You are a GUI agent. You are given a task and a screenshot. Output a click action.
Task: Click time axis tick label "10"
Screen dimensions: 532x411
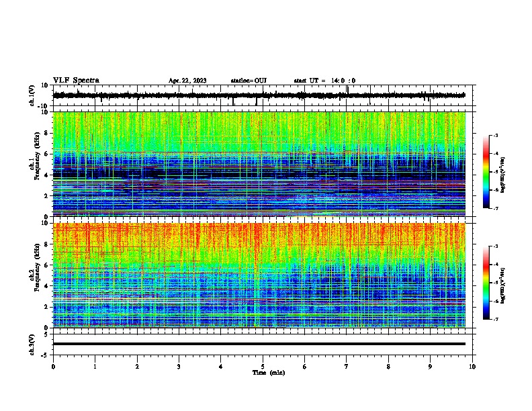tap(472, 367)
